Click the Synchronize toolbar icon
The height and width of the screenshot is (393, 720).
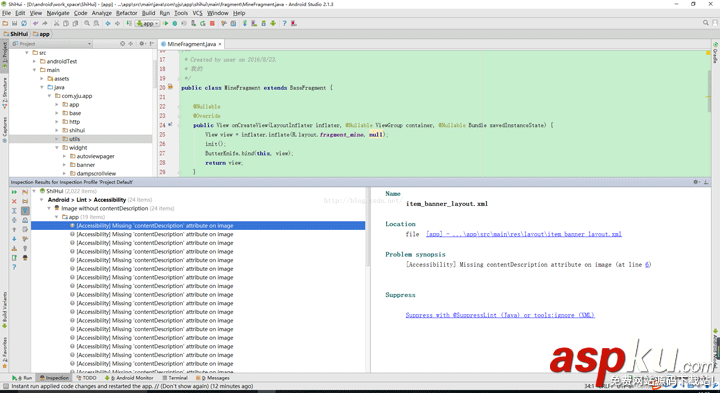pos(24,23)
